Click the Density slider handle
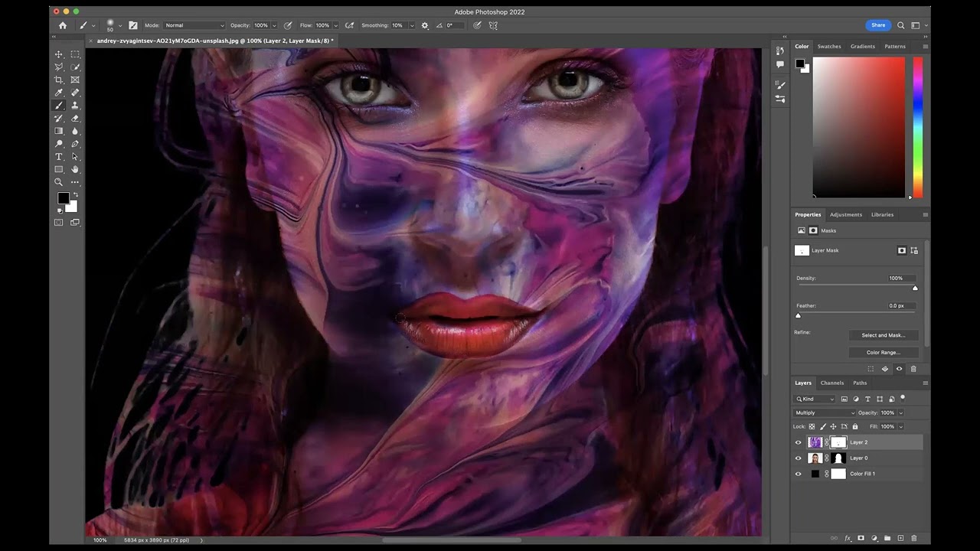Screen dimensions: 980x551 (915, 288)
